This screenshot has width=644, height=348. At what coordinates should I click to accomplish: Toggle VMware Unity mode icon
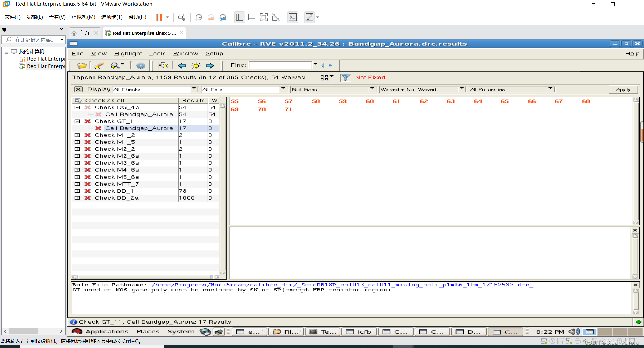[x=276, y=17]
